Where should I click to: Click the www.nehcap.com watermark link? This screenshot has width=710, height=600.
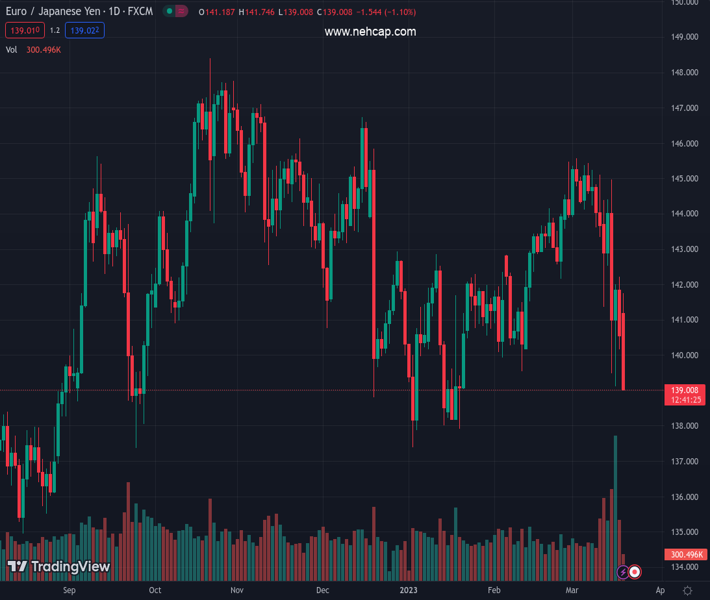click(x=370, y=32)
